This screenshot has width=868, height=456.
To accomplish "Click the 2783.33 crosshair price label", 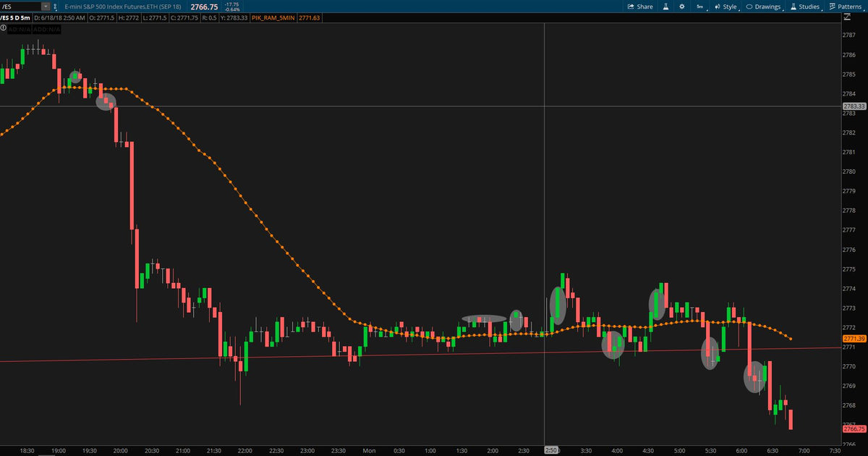I will 855,106.
